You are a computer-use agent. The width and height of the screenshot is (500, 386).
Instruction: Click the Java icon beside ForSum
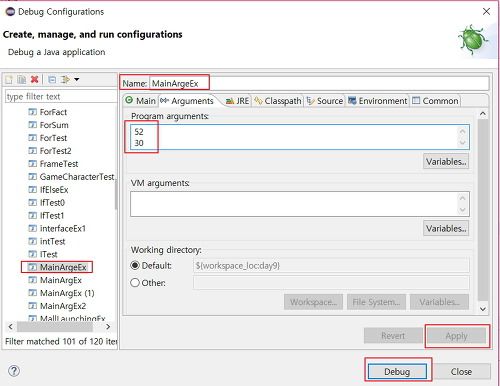tap(32, 125)
